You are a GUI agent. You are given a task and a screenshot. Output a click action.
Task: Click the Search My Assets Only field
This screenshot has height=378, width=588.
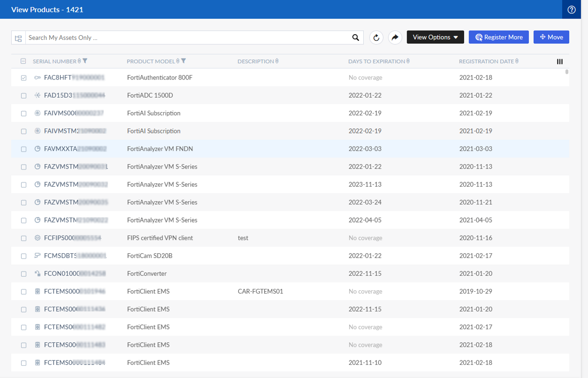(x=188, y=38)
